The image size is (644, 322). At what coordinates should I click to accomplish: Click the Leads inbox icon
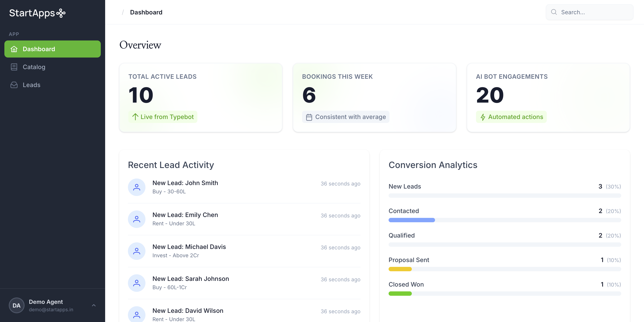point(14,85)
